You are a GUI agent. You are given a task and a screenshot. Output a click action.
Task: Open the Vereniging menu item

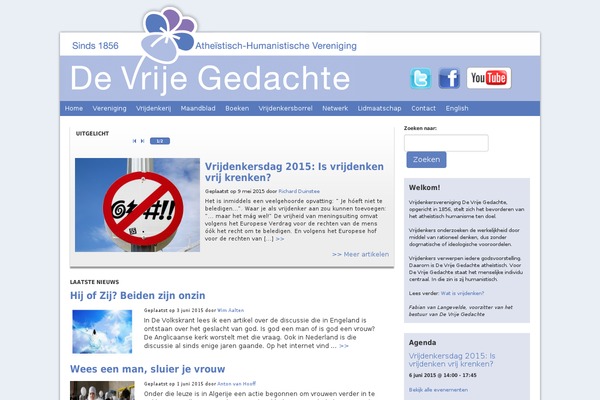coord(109,108)
